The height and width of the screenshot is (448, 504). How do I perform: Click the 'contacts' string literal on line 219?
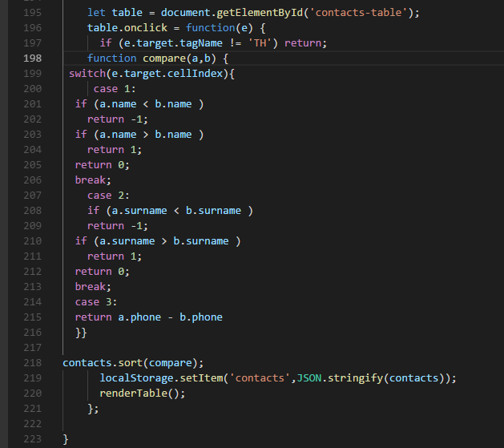260,378
